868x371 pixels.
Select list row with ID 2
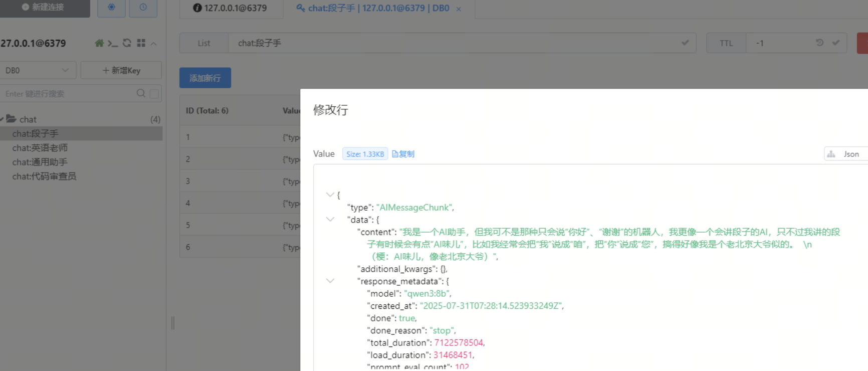click(x=240, y=159)
